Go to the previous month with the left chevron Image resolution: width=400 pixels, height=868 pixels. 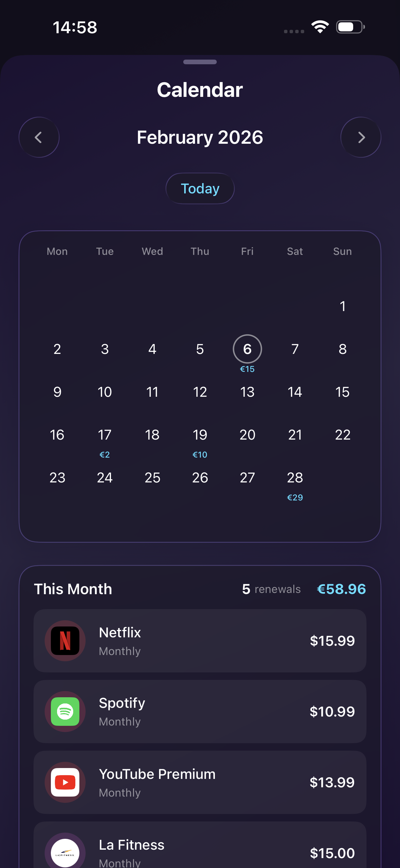point(39,137)
